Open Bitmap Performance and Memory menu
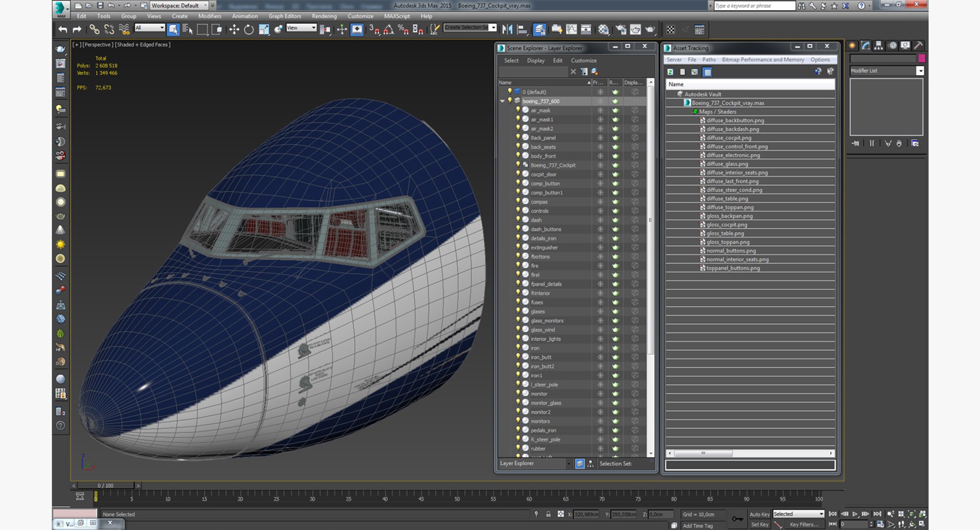Screen dimensions: 980x530 point(763,60)
